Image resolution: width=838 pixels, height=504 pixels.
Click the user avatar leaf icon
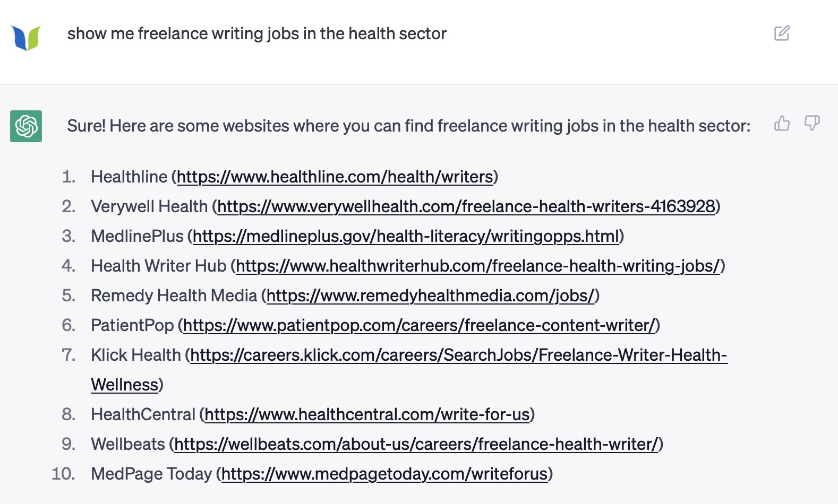26,38
